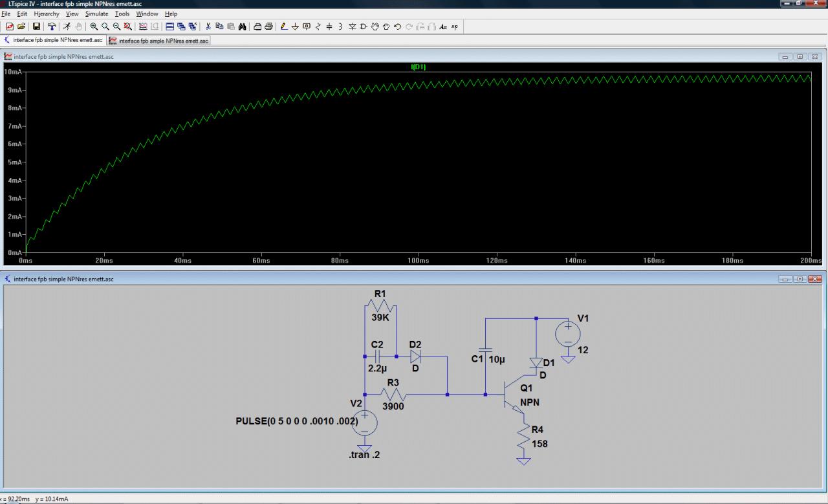828x504 pixels.
Task: Open the Simulate menu
Action: pyautogui.click(x=96, y=14)
